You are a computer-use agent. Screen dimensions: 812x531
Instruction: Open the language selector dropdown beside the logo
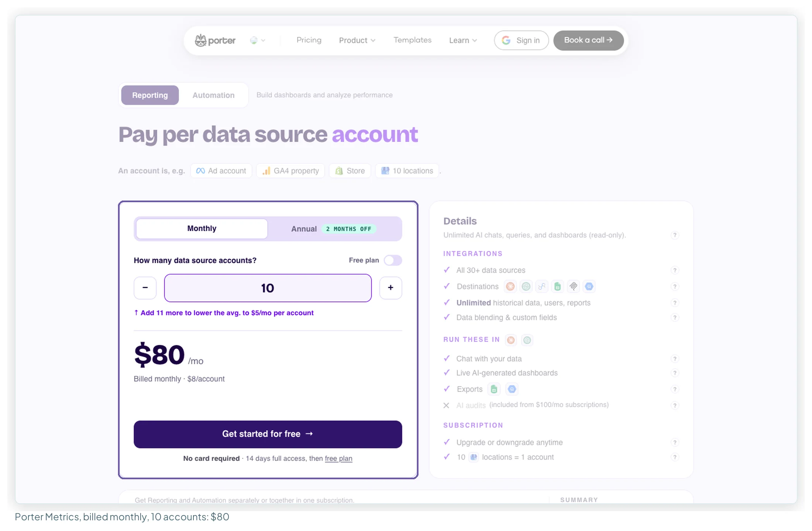pos(258,40)
